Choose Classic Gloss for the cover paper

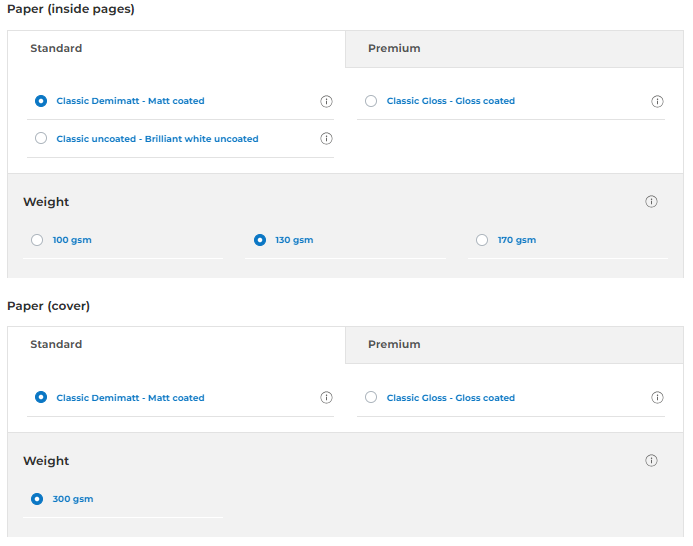click(x=371, y=398)
